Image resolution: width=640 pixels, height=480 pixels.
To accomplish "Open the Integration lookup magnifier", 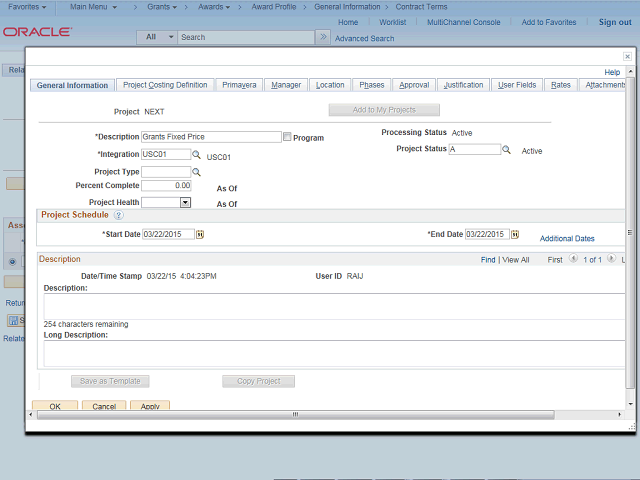I will click(x=196, y=155).
